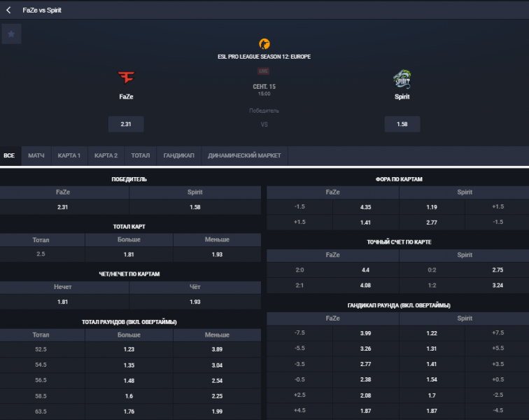This screenshot has height=420, width=529.
Task: Select over 63.5 rounds odds 1.76
Action: pyautogui.click(x=129, y=412)
